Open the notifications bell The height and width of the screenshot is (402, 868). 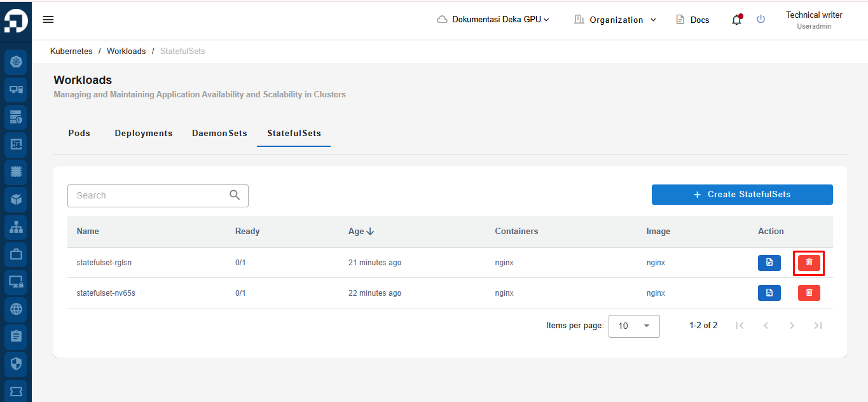pos(736,20)
